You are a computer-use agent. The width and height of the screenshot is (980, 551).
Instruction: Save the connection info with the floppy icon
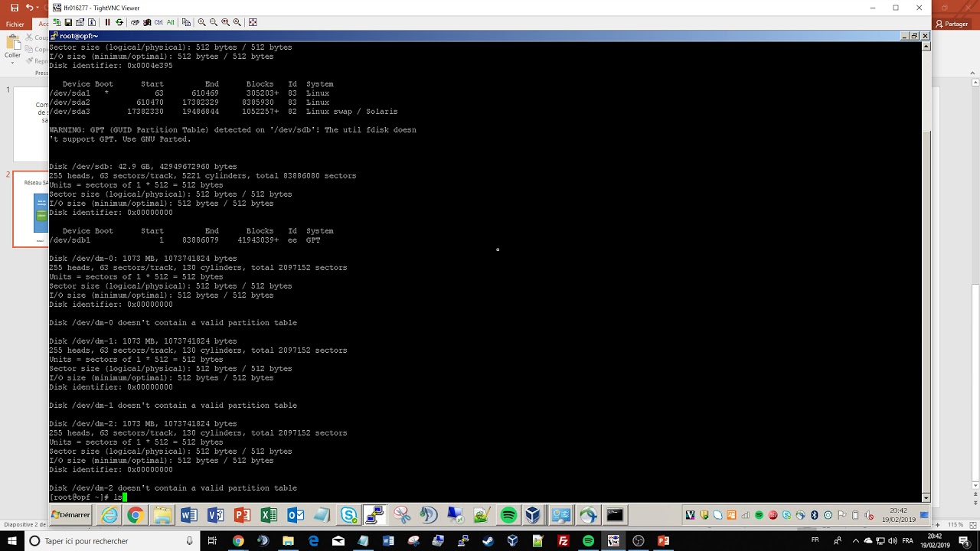pyautogui.click(x=68, y=22)
